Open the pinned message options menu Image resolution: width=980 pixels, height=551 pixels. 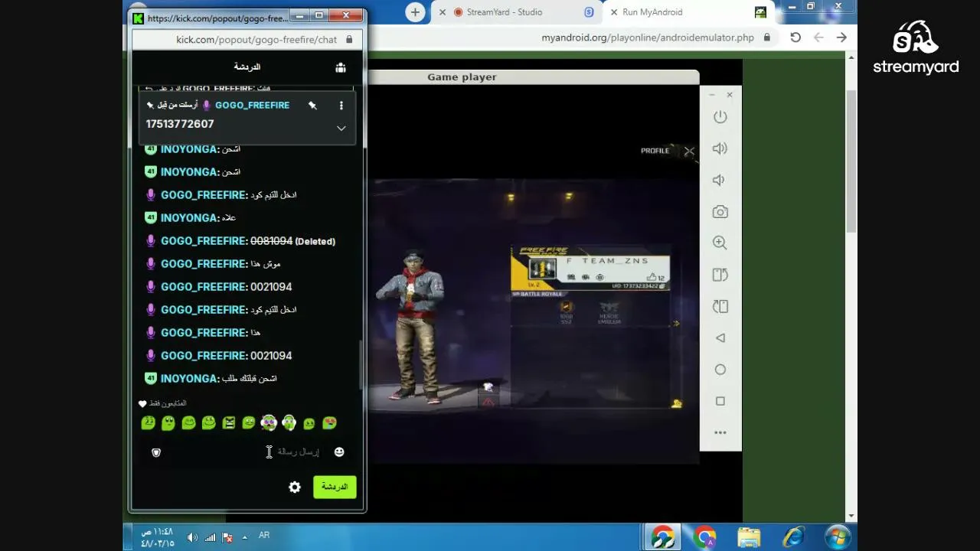[341, 105]
